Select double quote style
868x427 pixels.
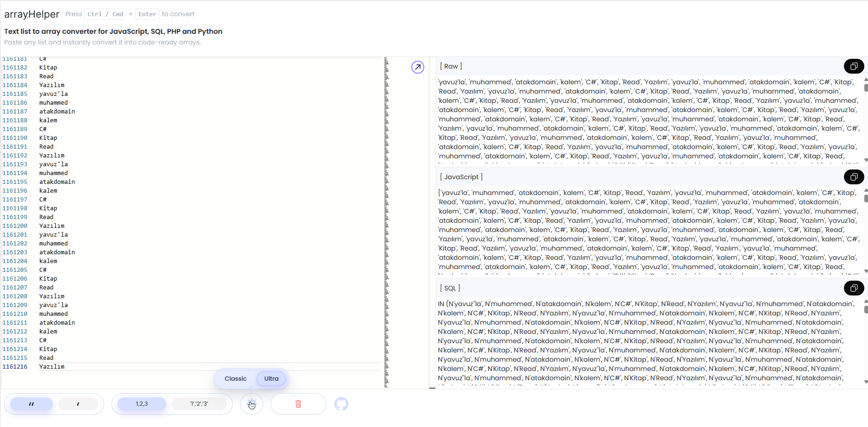(32, 404)
